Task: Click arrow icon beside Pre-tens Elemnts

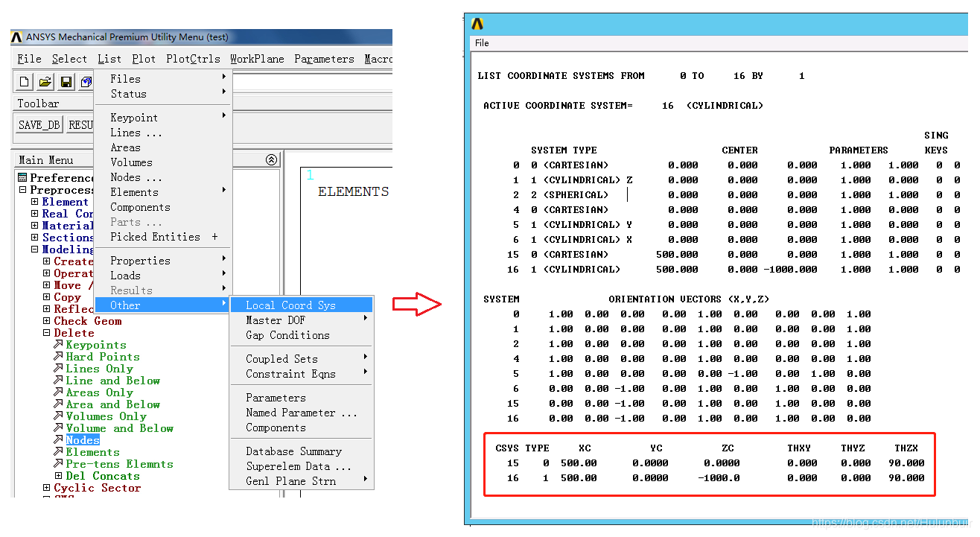Action: (x=58, y=464)
